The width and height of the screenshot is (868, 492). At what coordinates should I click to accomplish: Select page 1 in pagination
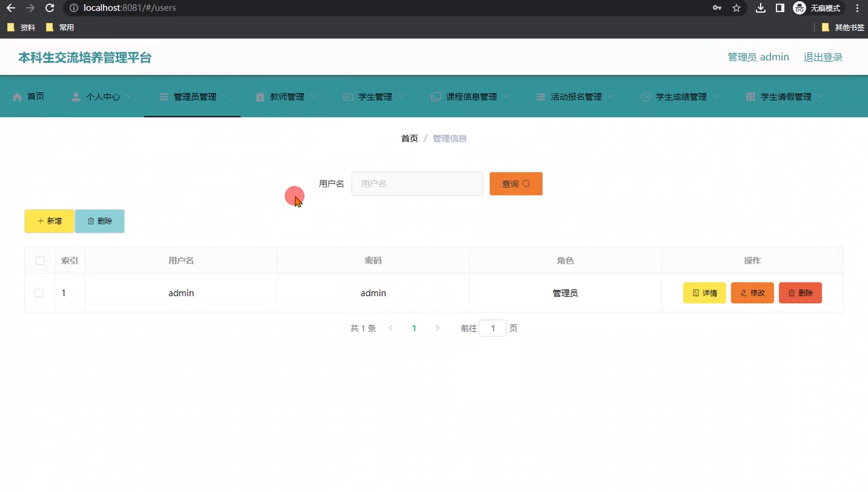414,329
